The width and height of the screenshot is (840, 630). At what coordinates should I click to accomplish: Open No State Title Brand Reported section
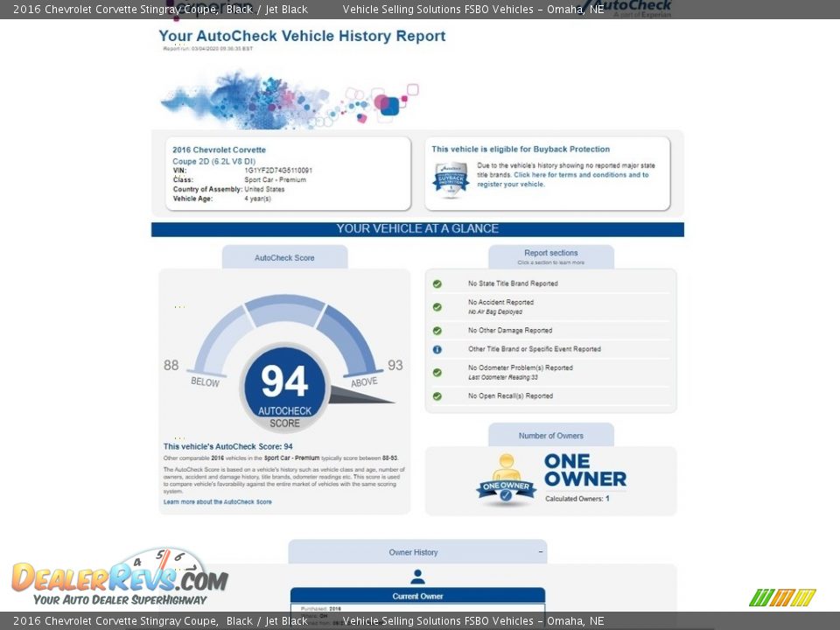pyautogui.click(x=513, y=283)
